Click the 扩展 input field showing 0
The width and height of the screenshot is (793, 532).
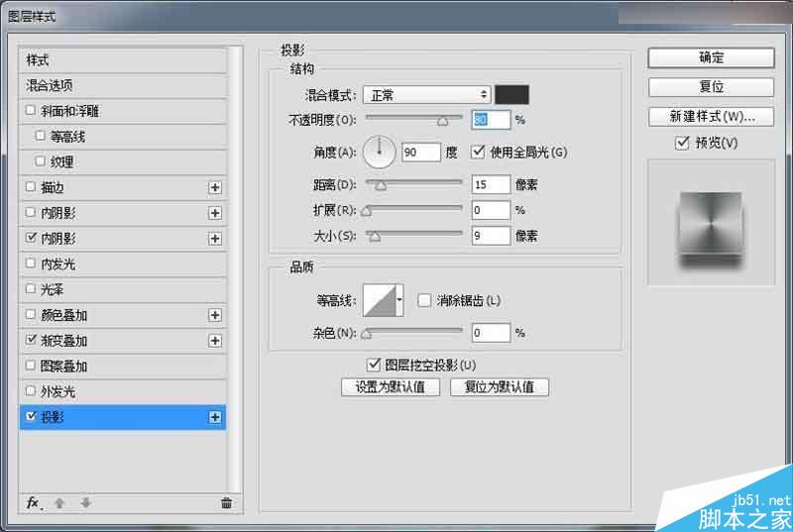coord(491,210)
